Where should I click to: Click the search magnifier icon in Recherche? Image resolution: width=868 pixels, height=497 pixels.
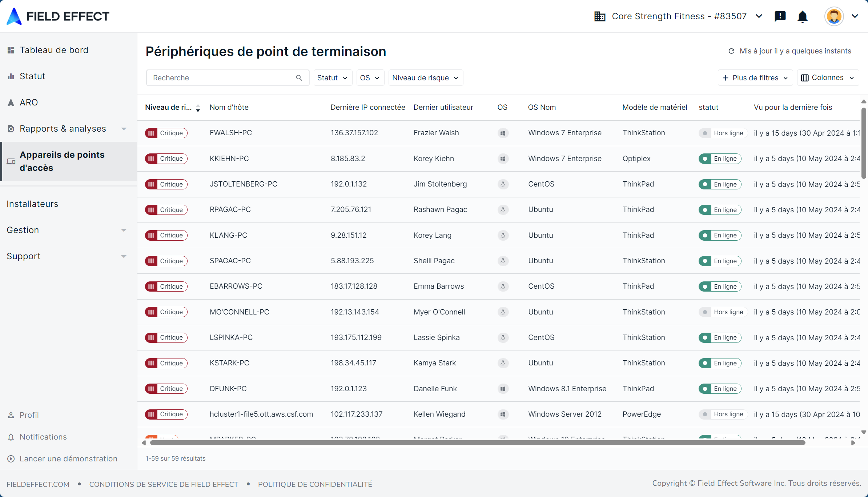[x=299, y=78]
